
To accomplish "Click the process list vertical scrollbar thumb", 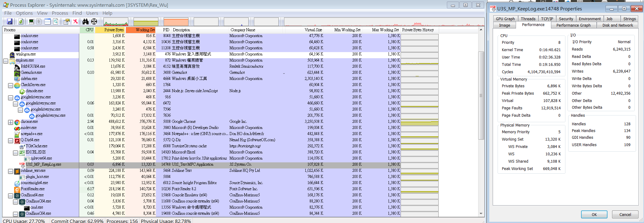I will (481, 96).
